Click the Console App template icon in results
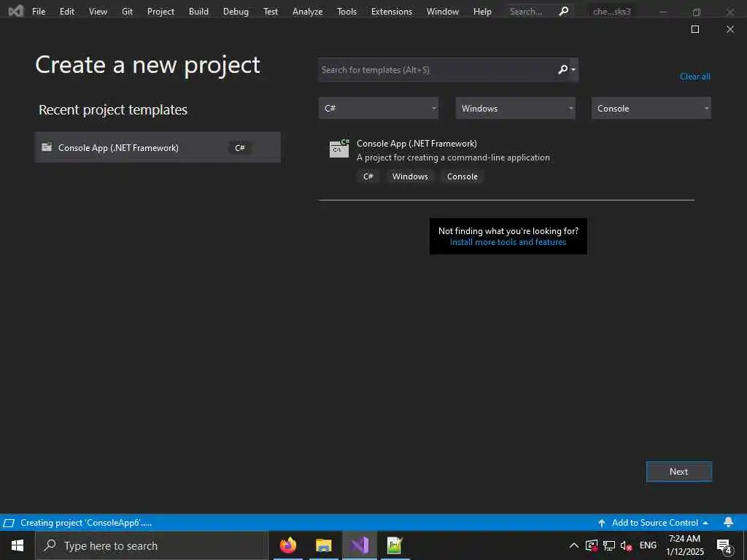 (339, 148)
